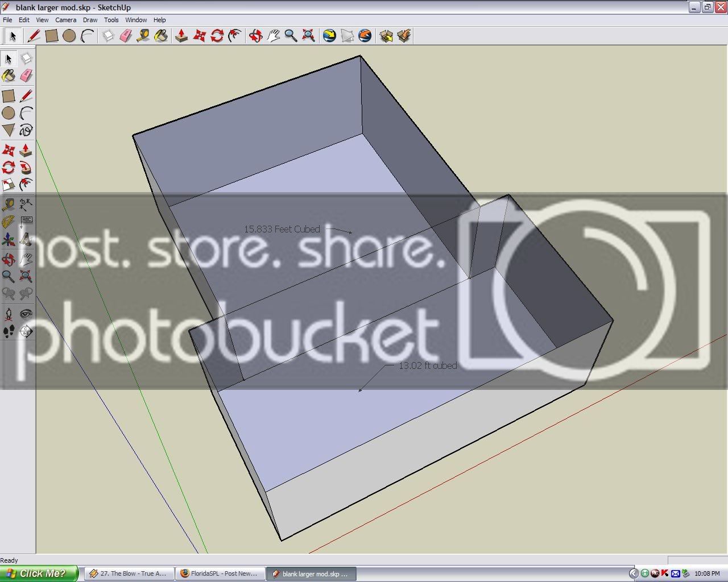Switch to "27. The Blow - True A..." taskbar button
Screen dimensions: 728x582
point(129,573)
